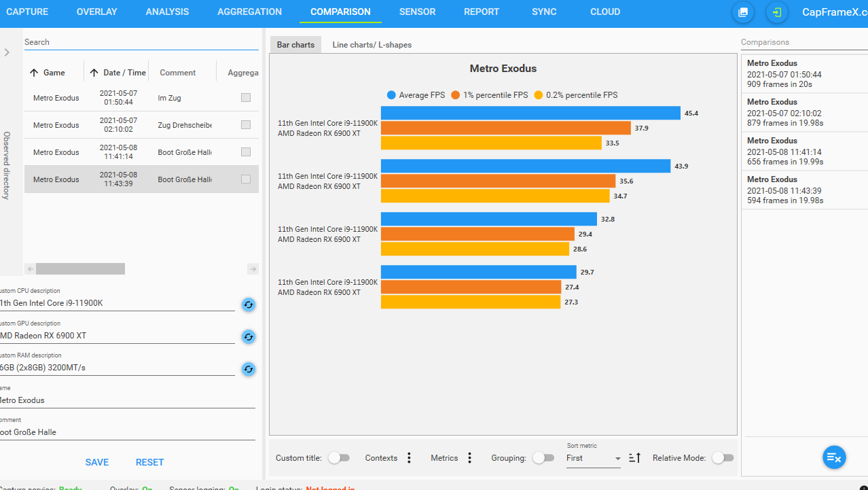868x490 pixels.
Task: Refresh the custom GPU description
Action: [x=249, y=336]
